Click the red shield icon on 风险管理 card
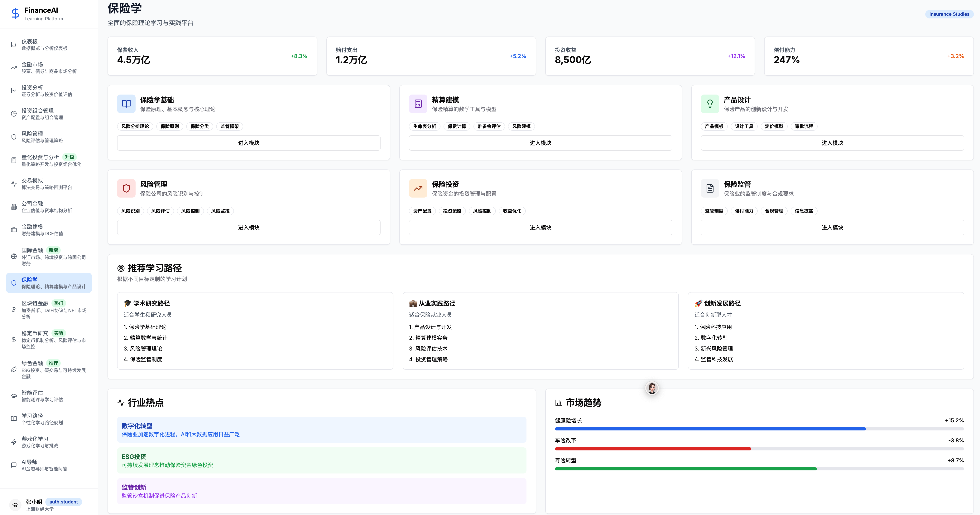980x515 pixels. click(126, 188)
